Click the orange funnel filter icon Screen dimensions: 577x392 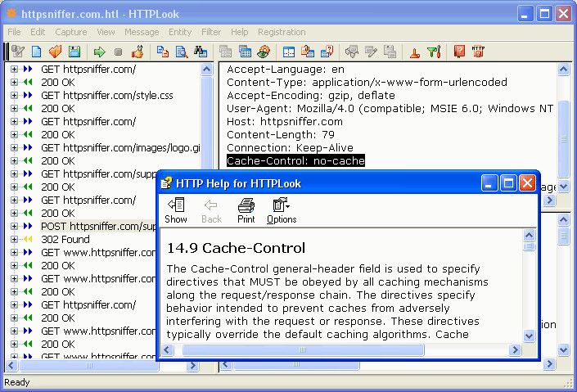tap(415, 52)
